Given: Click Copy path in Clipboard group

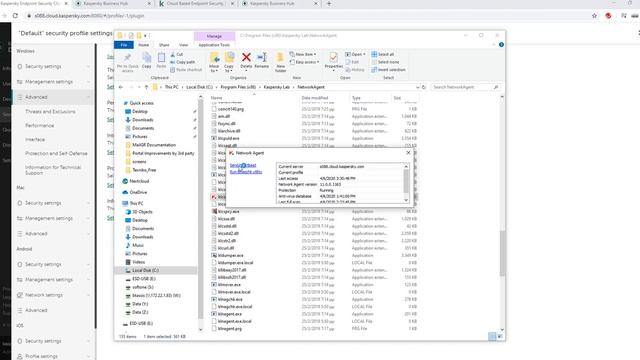Looking at the screenshot, I should pyautogui.click(x=182, y=62).
